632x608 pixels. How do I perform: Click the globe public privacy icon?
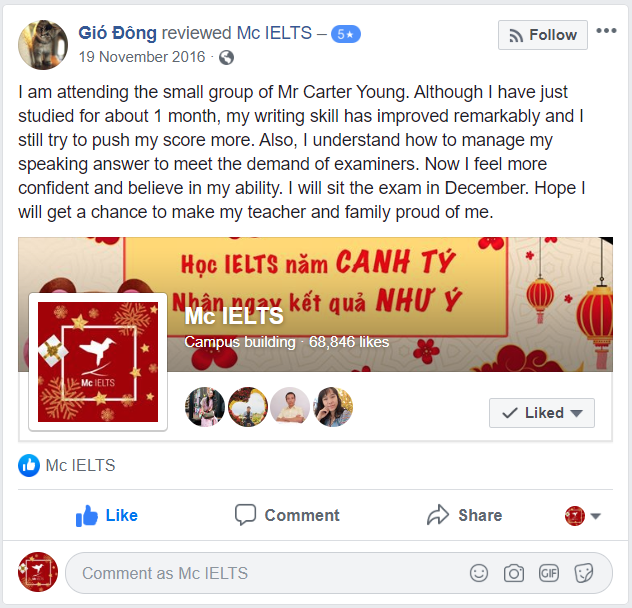tap(226, 57)
